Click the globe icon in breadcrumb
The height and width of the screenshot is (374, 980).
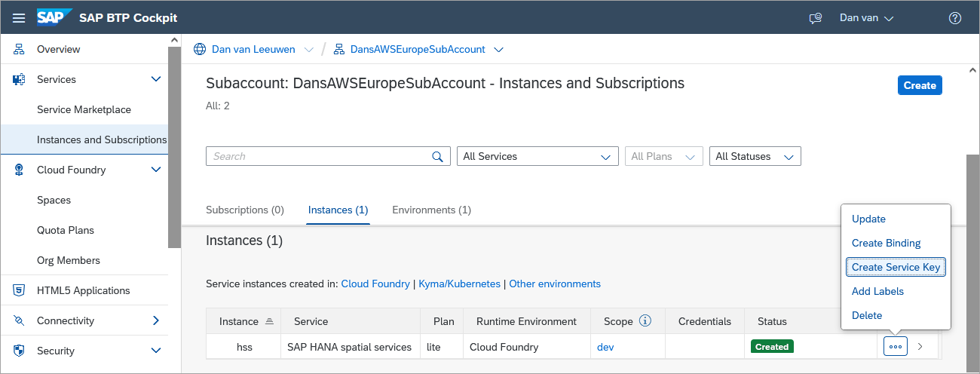[x=200, y=49]
